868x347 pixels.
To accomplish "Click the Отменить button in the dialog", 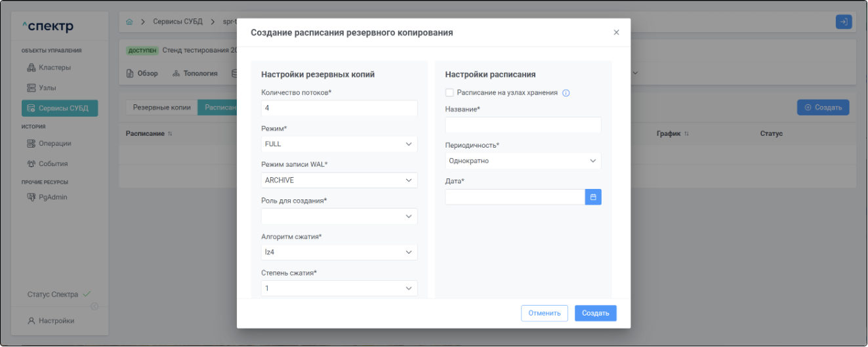I will [x=544, y=314].
